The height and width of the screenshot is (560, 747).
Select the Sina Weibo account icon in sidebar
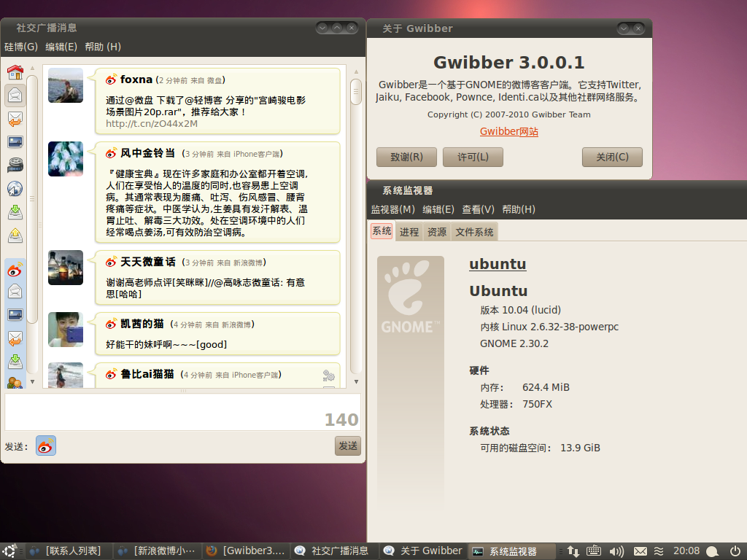point(15,271)
